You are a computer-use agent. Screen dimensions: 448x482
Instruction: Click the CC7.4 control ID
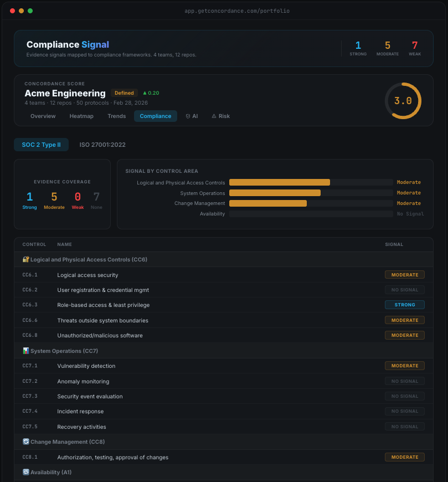pyautogui.click(x=30, y=411)
